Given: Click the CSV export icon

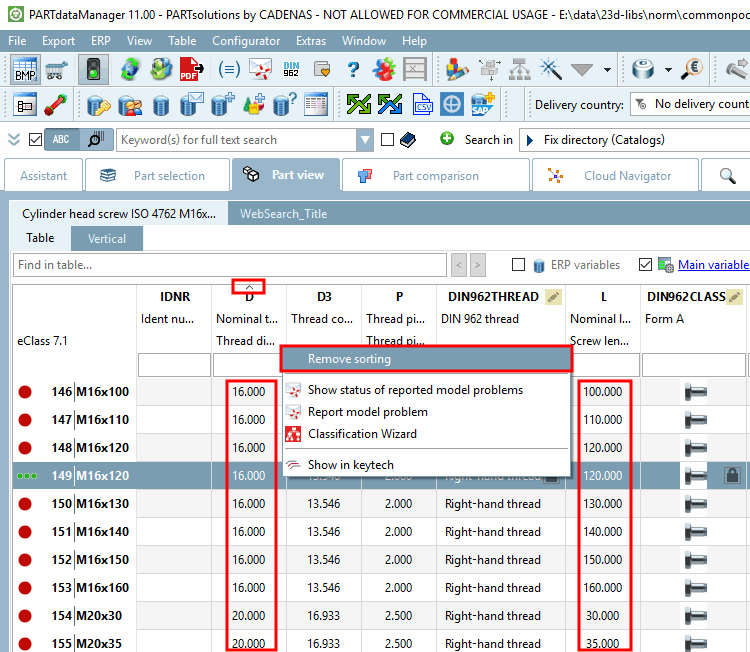Looking at the screenshot, I should (422, 104).
